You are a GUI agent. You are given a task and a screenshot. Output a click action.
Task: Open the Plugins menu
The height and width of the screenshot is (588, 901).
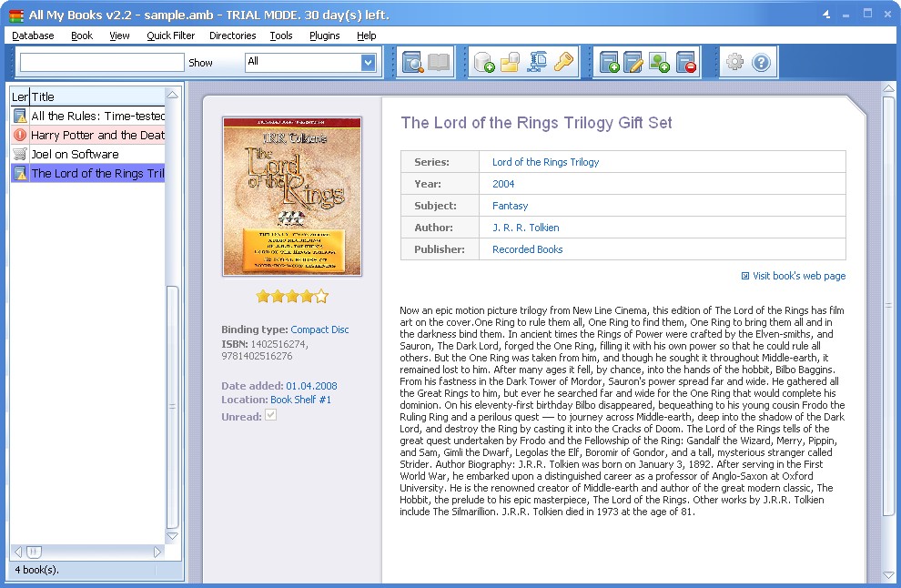click(325, 35)
